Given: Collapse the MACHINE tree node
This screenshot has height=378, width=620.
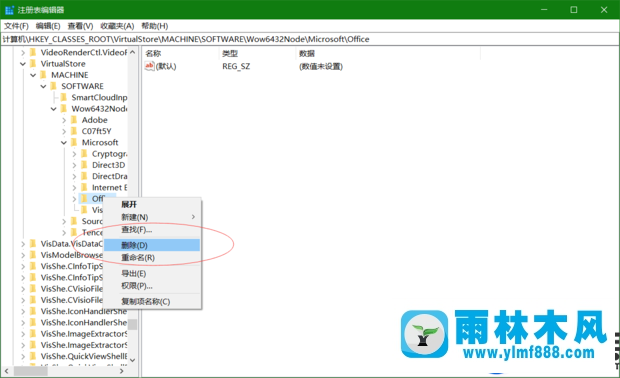Looking at the screenshot, I should [33, 75].
